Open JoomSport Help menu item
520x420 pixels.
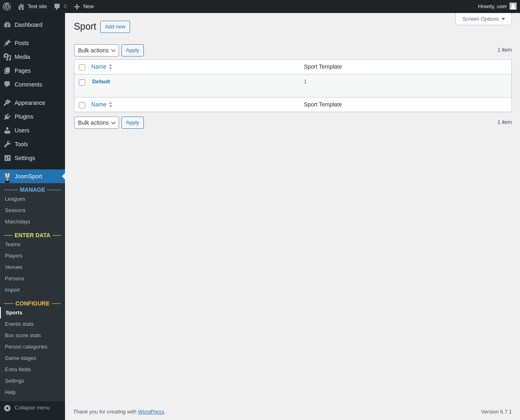click(10, 392)
